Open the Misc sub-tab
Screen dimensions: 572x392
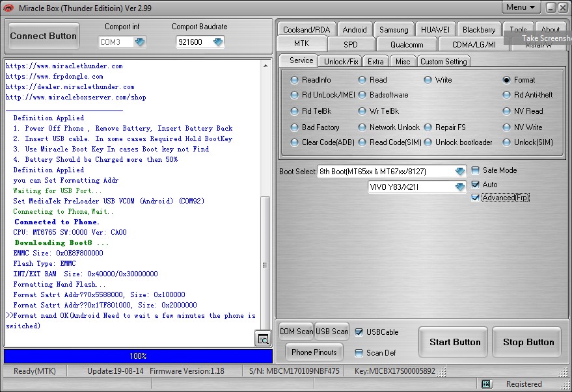point(403,62)
